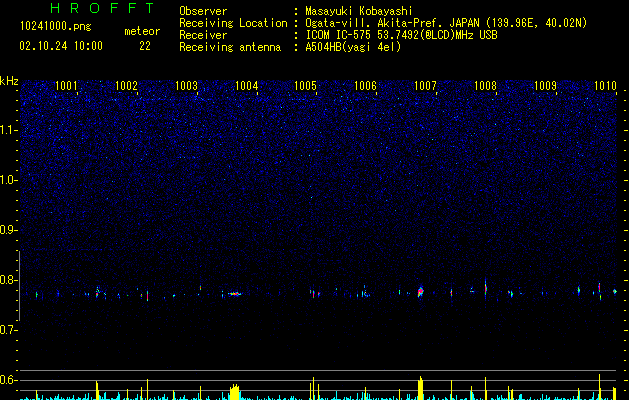629x400 pixels.
Task: Click time marker 1006
Action: 365,86
